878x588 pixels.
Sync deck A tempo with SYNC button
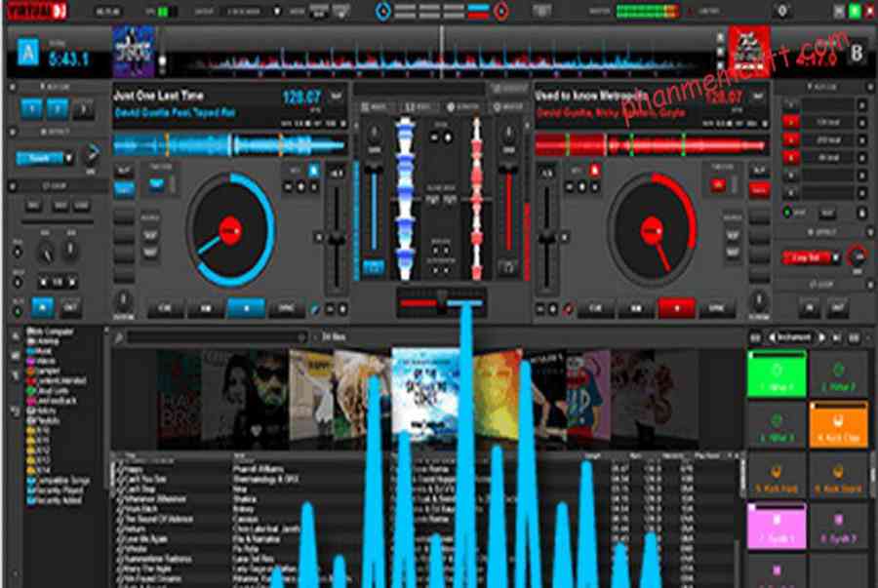[286, 308]
